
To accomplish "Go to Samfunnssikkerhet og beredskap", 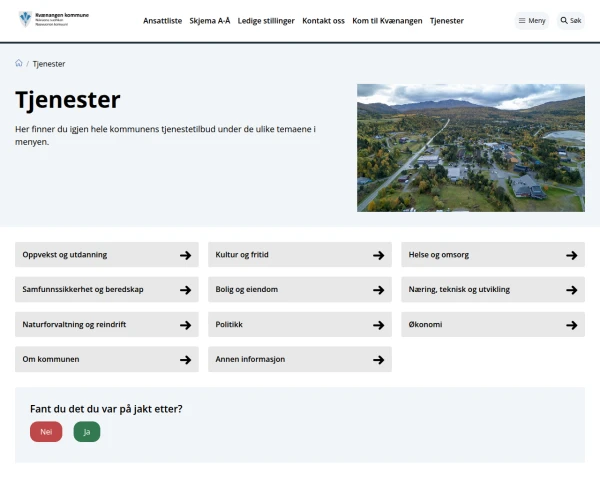I will click(x=107, y=289).
